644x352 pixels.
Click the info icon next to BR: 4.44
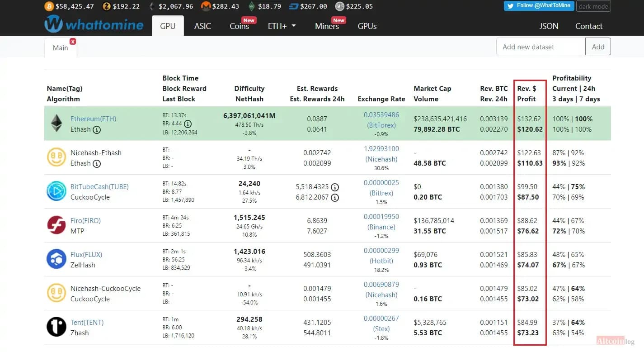click(x=188, y=124)
